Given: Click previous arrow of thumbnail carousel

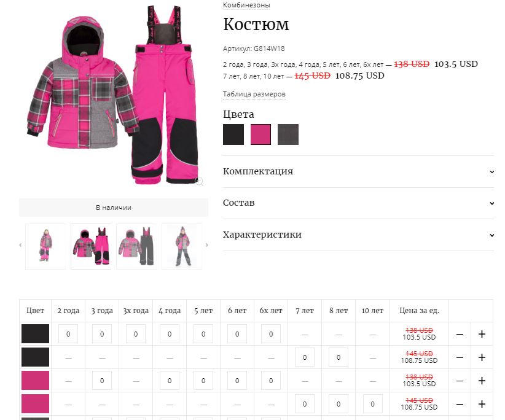Looking at the screenshot, I should tap(20, 245).
